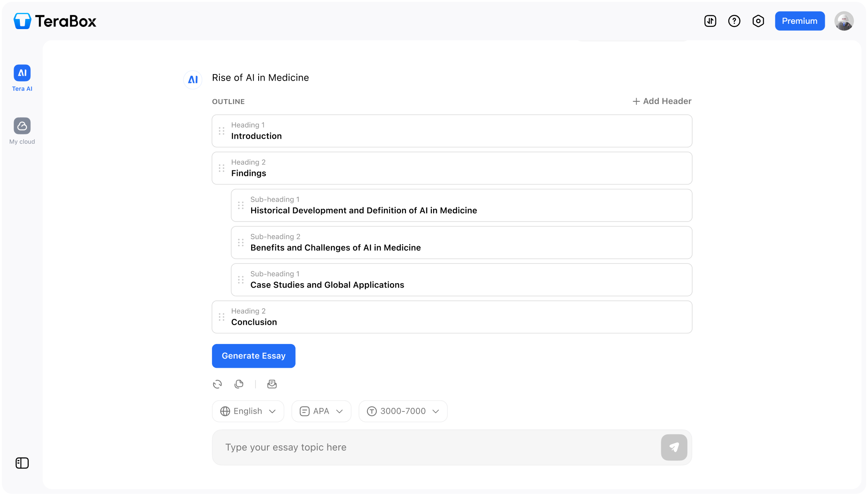Click the regenerate outline icon
This screenshot has height=496, width=868.
tap(217, 384)
